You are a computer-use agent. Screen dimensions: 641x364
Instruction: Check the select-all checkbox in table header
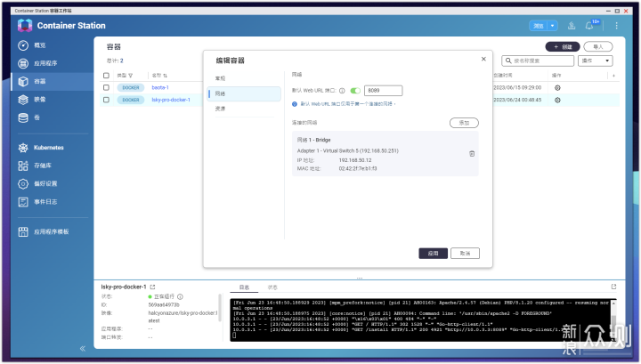click(x=106, y=76)
